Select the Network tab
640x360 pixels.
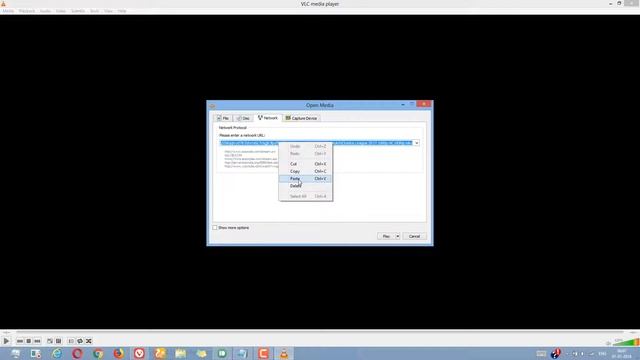[268, 118]
